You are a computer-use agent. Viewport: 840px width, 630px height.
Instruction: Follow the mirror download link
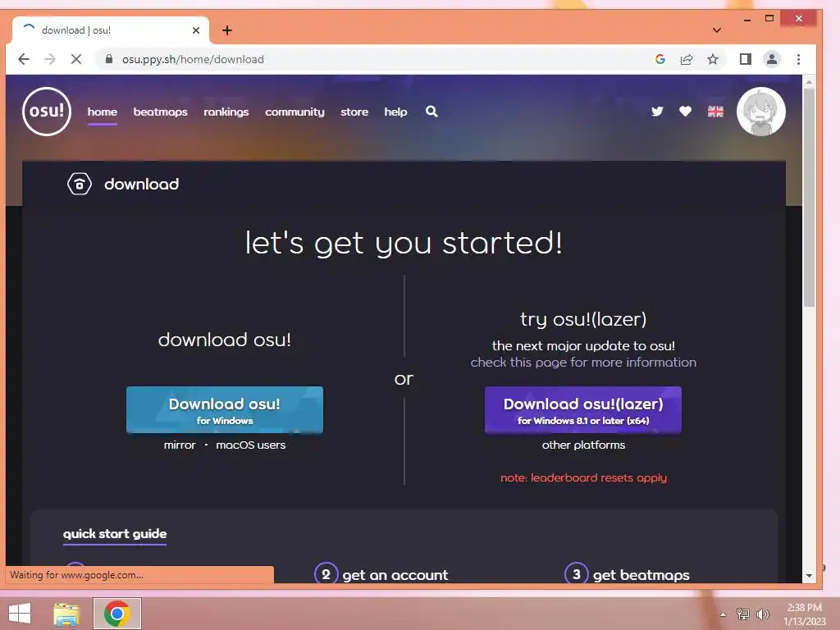pos(180,445)
